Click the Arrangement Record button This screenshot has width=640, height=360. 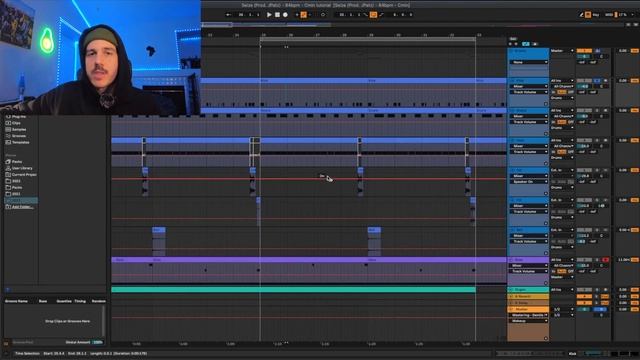(x=285, y=15)
